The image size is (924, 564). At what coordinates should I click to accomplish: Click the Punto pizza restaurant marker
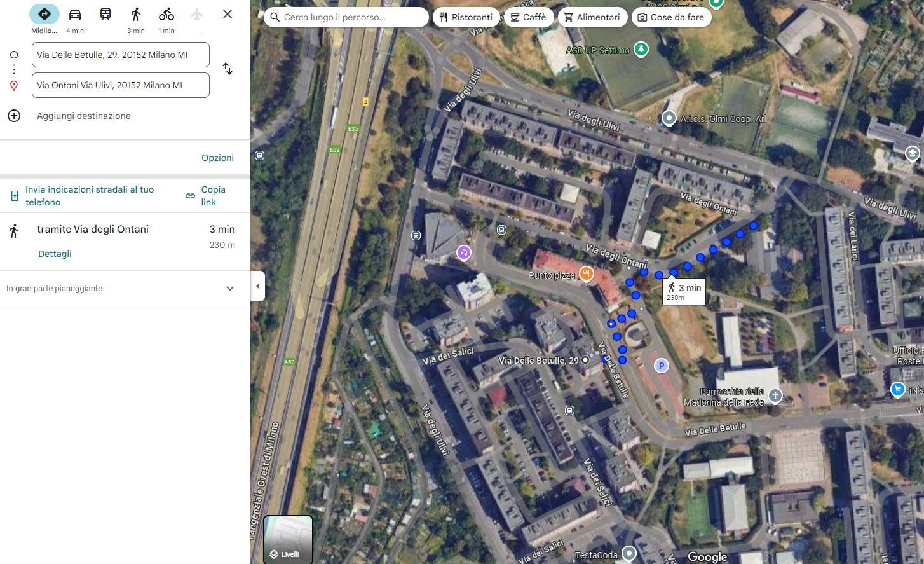pyautogui.click(x=586, y=275)
